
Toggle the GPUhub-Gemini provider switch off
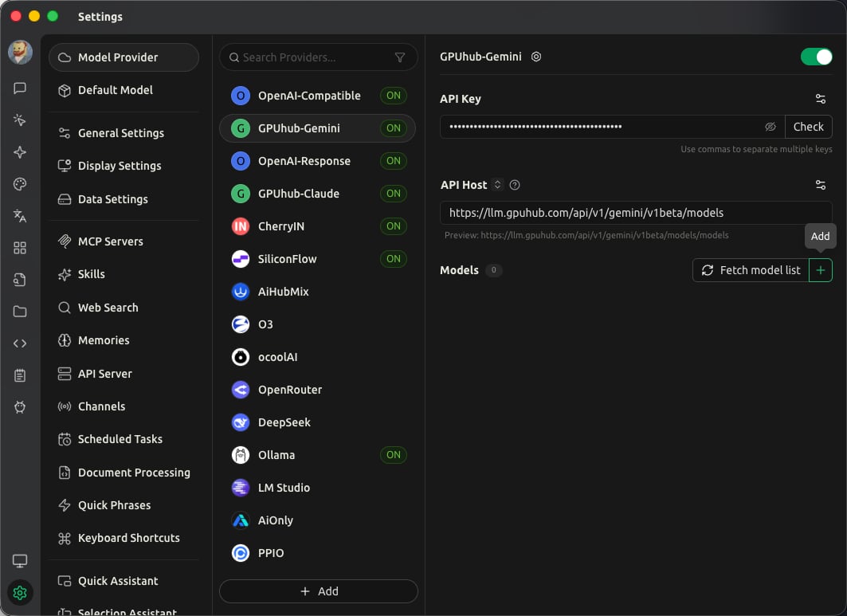pos(816,57)
